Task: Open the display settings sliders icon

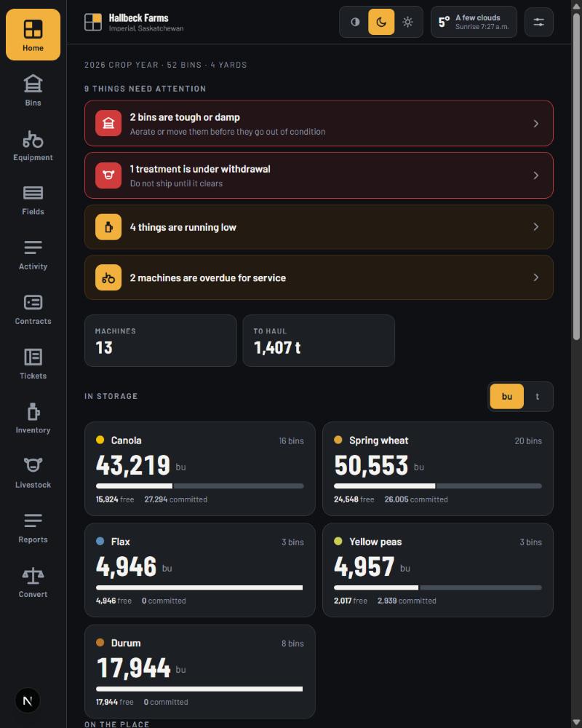Action: pos(538,22)
